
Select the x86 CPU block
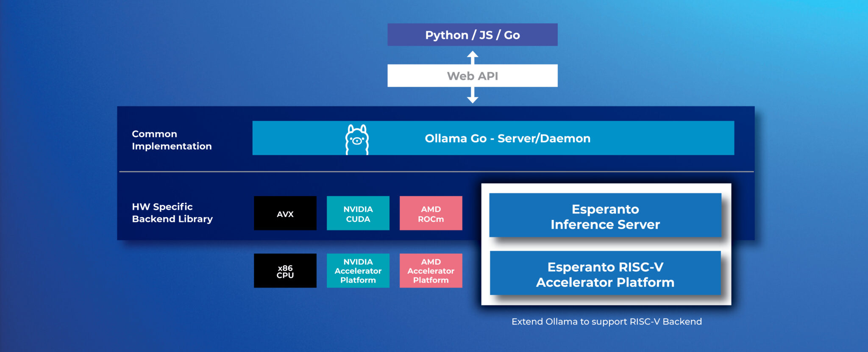pyautogui.click(x=285, y=271)
